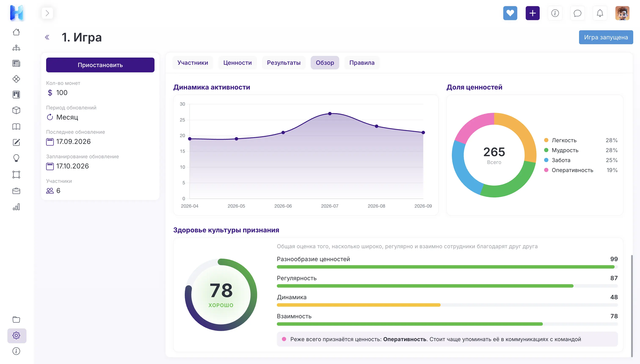Expand the sidebar with chevron arrow
The width and height of the screenshot is (640, 364).
point(47,13)
